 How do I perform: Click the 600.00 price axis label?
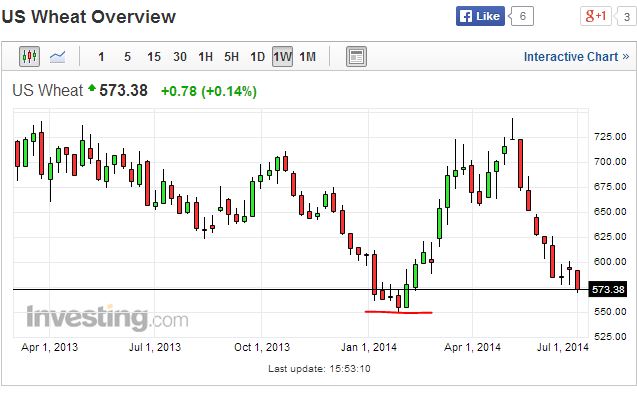point(610,262)
